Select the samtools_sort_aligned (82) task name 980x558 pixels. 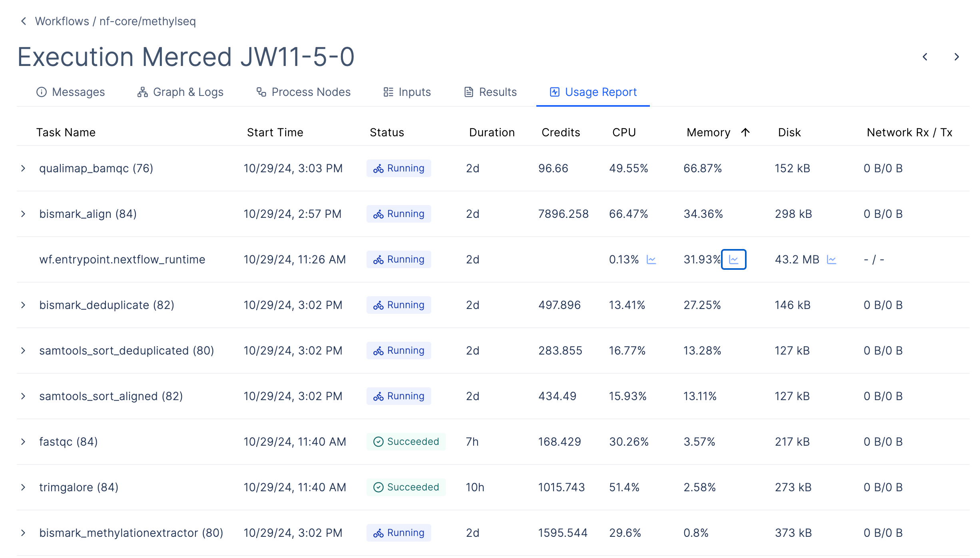(x=111, y=396)
